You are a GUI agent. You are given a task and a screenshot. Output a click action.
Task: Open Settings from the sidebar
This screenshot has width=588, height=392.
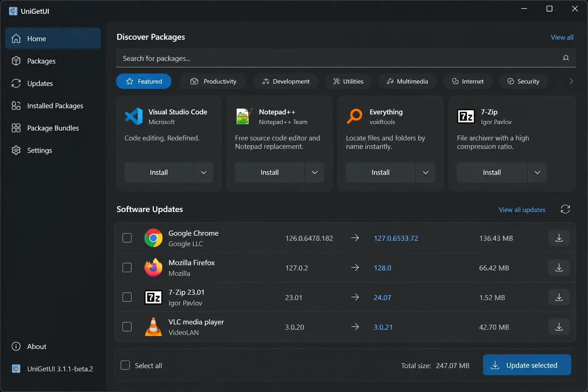coord(53,150)
